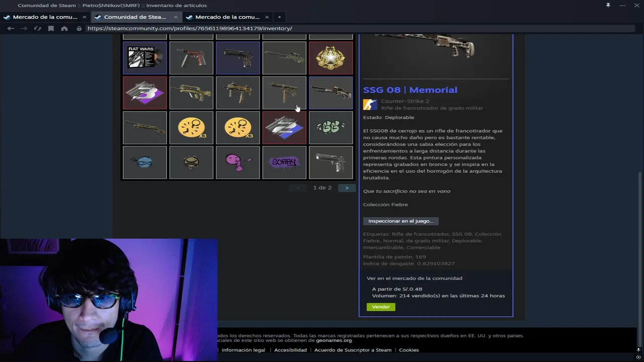Screen dimensions: 644x362
Task: Go to next inventory page arrow
Action: (x=347, y=188)
